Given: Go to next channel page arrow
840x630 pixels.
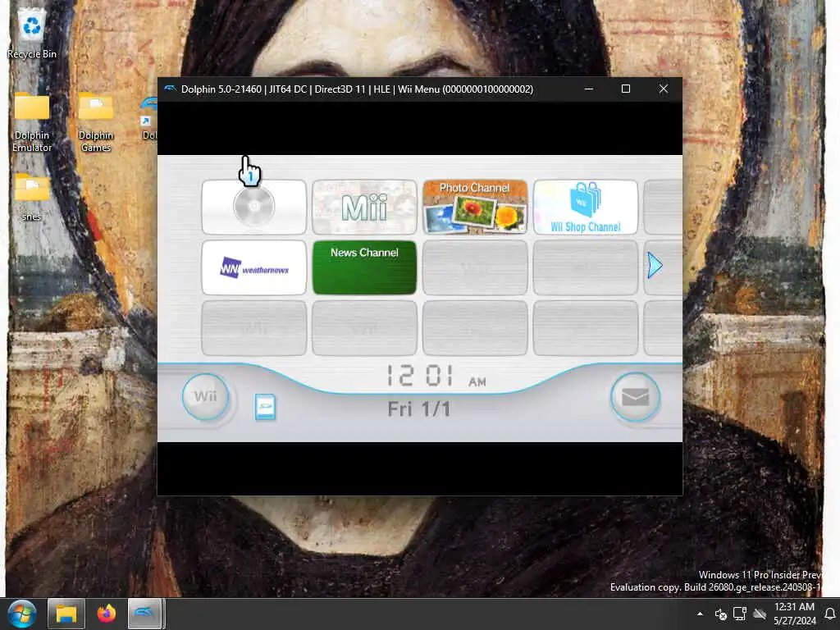Looking at the screenshot, I should tap(655, 265).
